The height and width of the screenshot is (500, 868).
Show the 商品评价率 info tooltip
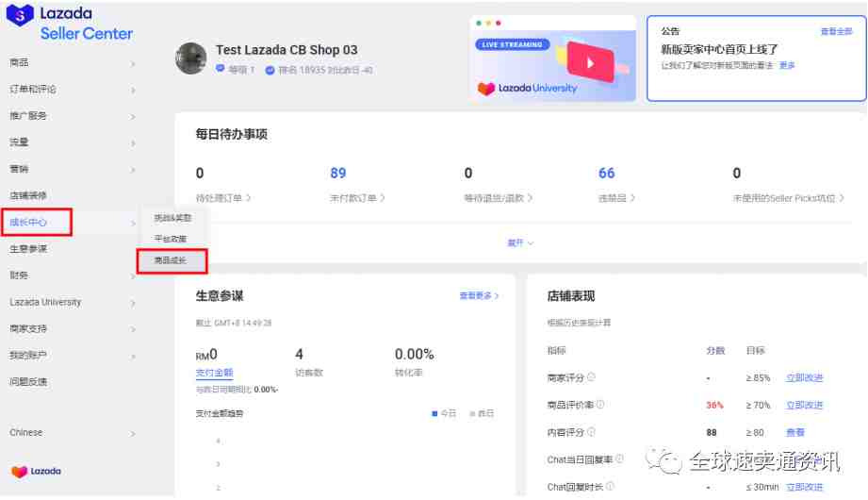click(x=600, y=404)
